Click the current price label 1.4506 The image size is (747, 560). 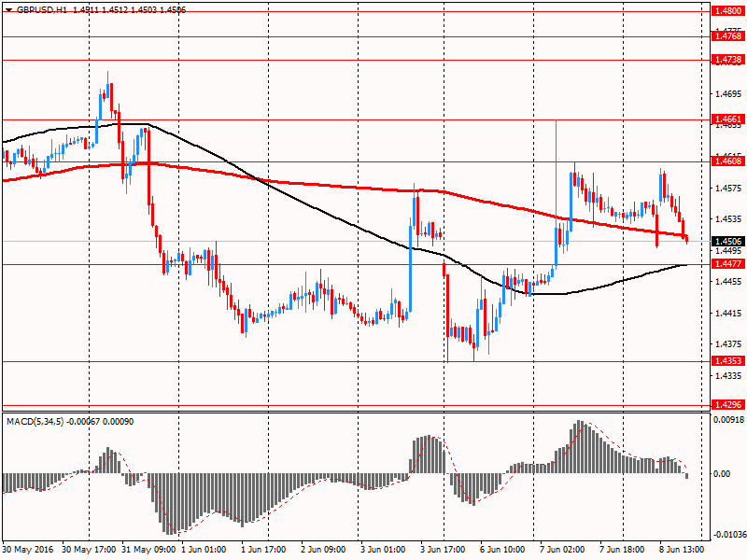728,242
